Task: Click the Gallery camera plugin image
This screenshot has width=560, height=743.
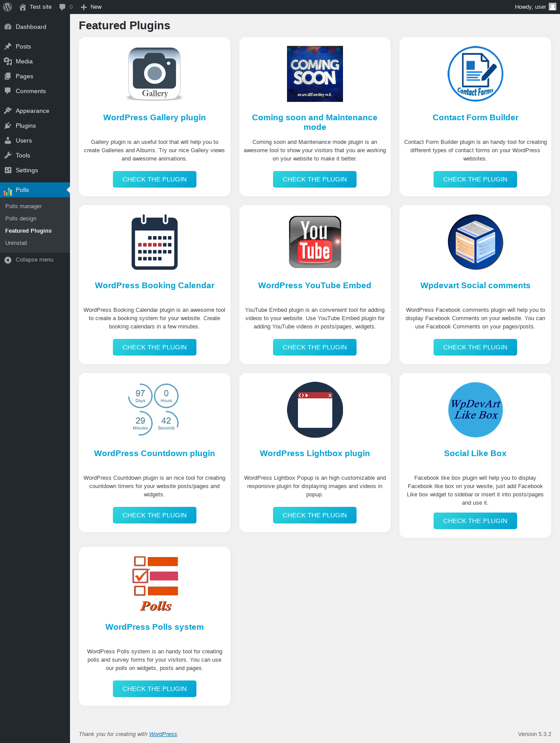Action: (154, 74)
